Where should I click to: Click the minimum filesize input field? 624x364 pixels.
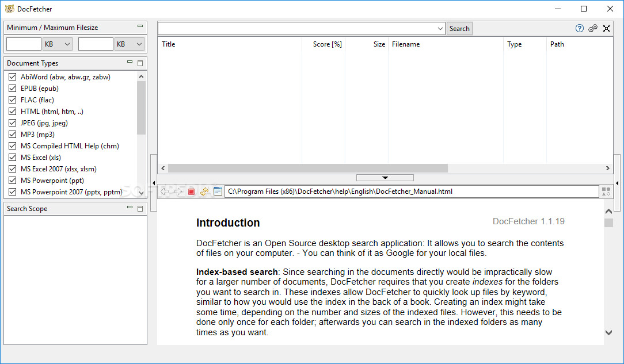[23, 43]
